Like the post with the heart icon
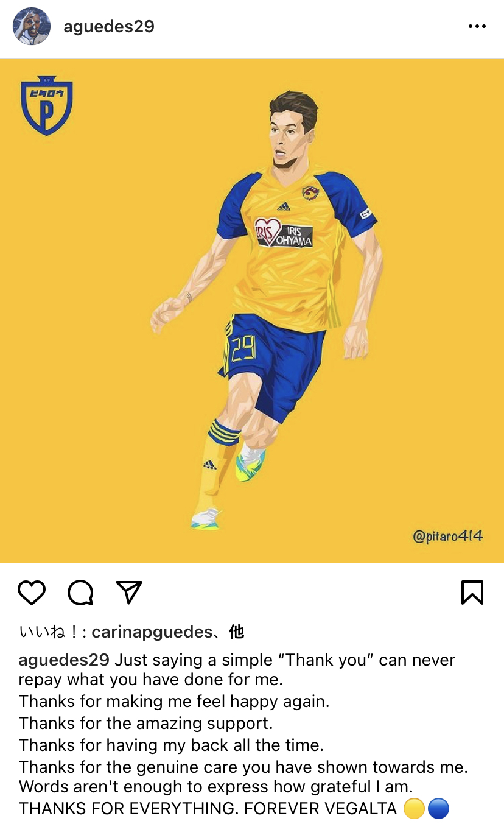Viewport: 504px width, 824px height. pyautogui.click(x=32, y=592)
